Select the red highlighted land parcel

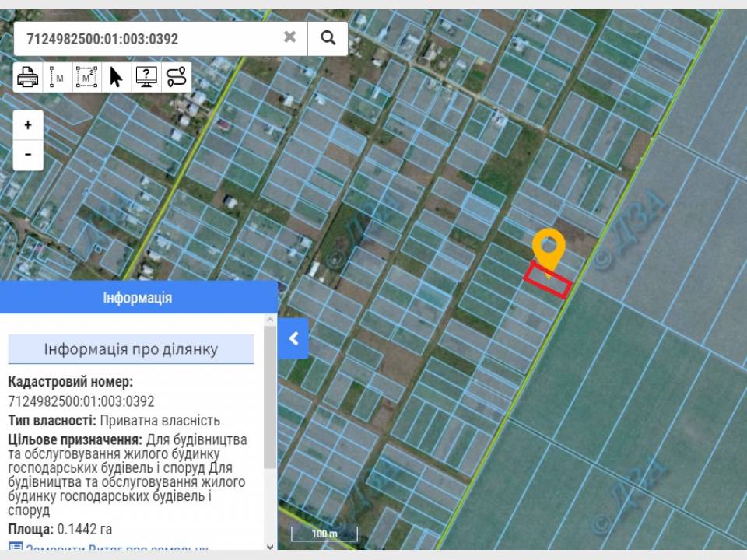[548, 282]
